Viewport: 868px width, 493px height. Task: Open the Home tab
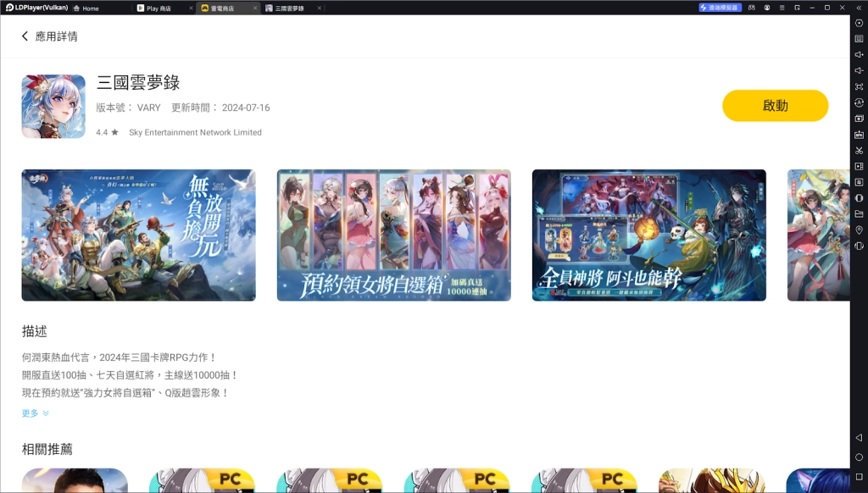point(86,8)
